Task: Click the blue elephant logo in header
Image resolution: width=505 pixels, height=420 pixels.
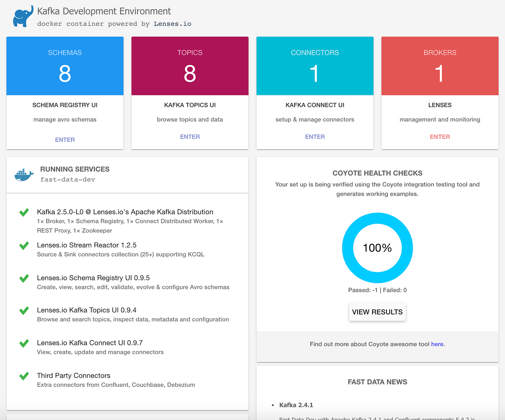Action: point(23,16)
